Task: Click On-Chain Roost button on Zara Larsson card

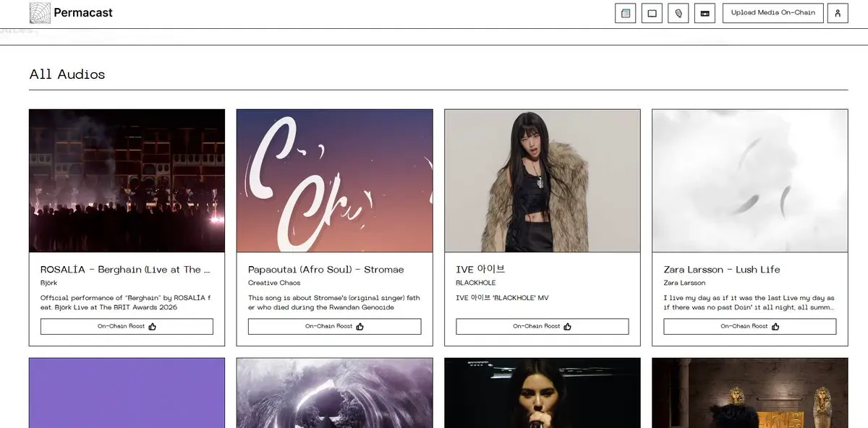Action: click(x=750, y=326)
